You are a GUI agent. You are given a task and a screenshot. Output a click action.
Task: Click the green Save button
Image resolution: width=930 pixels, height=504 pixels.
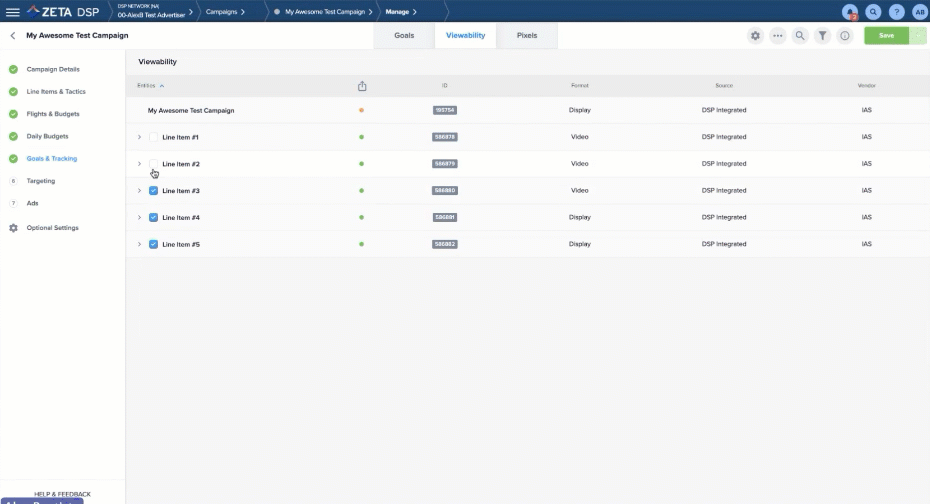(886, 35)
